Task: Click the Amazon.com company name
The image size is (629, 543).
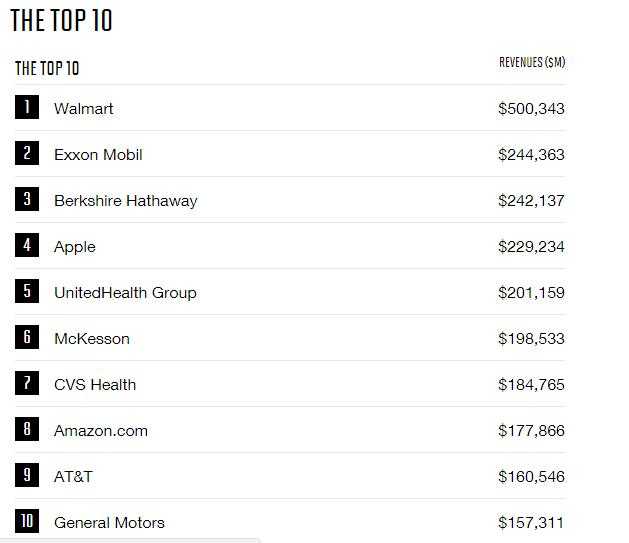Action: click(x=101, y=430)
